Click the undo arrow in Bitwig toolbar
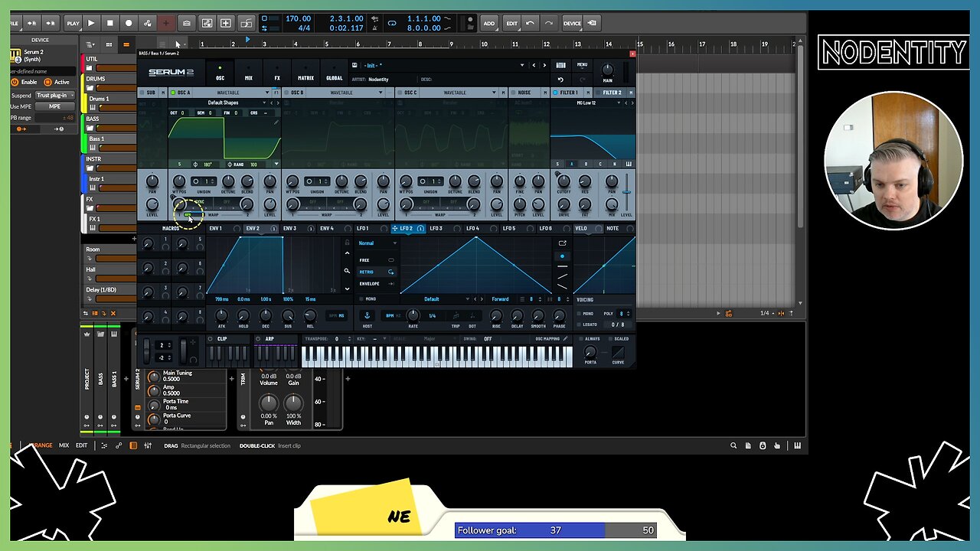The width and height of the screenshot is (980, 551). [x=530, y=23]
